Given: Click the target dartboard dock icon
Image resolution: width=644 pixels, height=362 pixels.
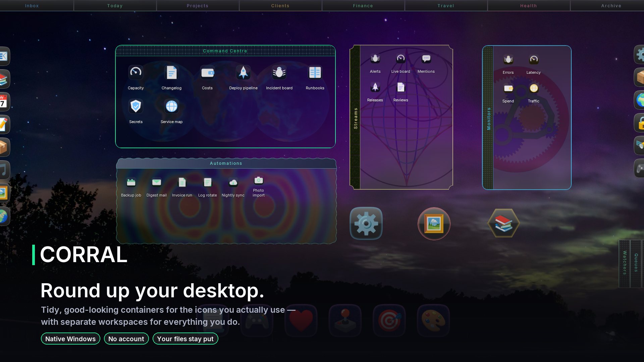Looking at the screenshot, I should coord(389,320).
